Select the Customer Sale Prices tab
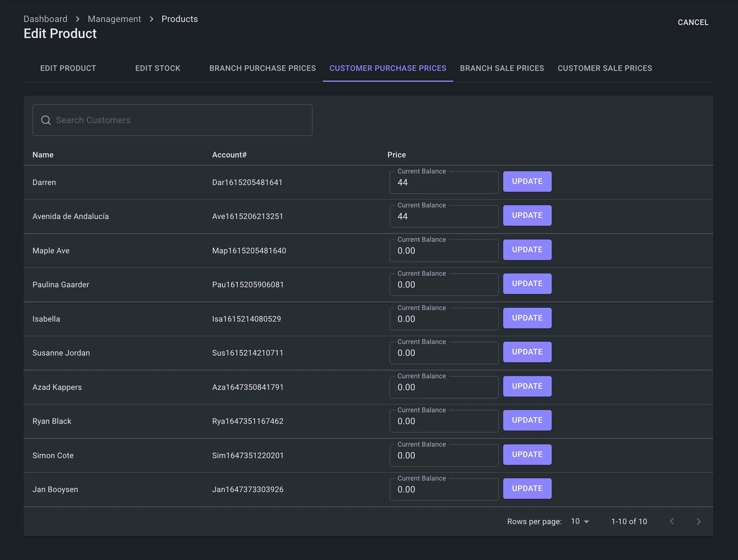The width and height of the screenshot is (738, 560). [604, 68]
